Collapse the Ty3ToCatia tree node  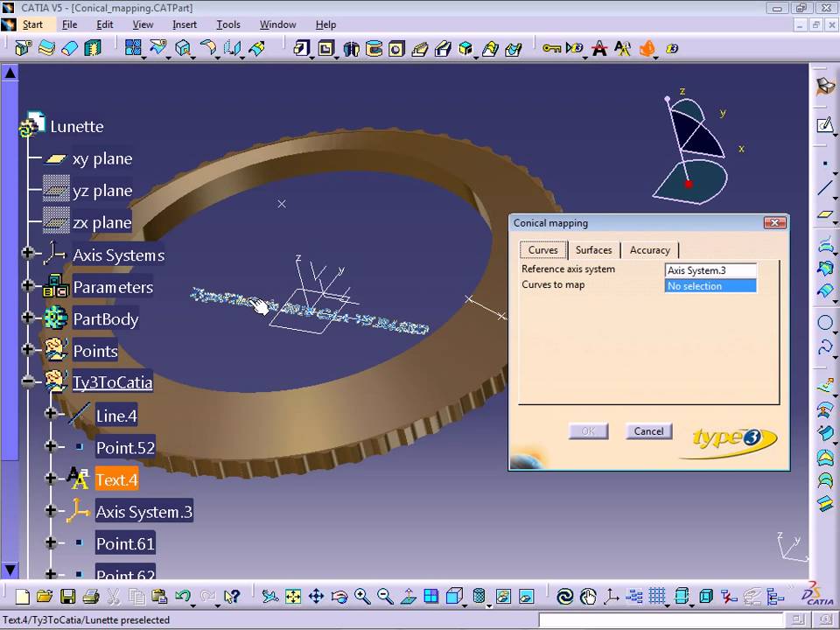(x=28, y=381)
